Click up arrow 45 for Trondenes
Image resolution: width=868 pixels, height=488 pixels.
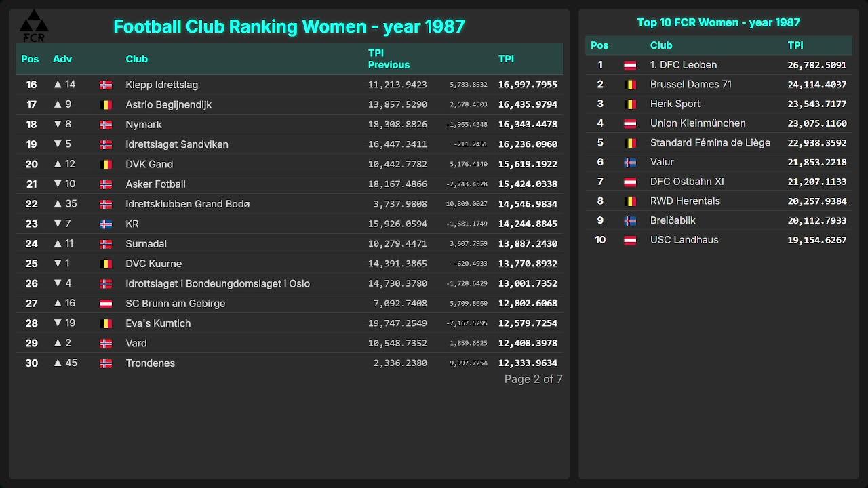tap(65, 363)
